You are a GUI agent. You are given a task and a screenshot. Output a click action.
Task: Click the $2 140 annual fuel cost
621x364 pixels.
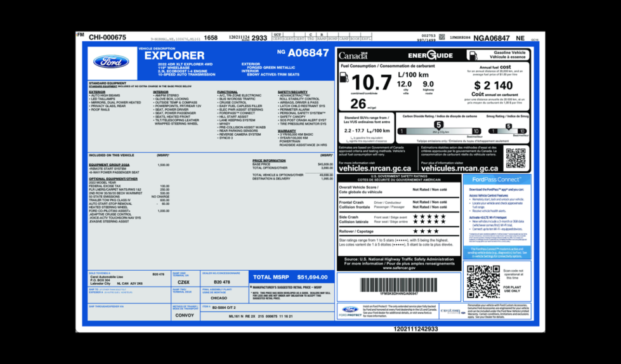[493, 85]
